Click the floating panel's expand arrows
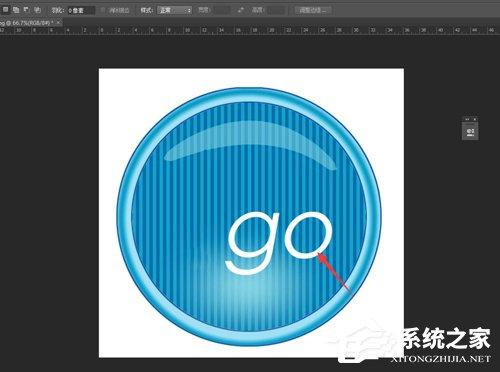This screenshot has width=500, height=372. click(x=467, y=119)
